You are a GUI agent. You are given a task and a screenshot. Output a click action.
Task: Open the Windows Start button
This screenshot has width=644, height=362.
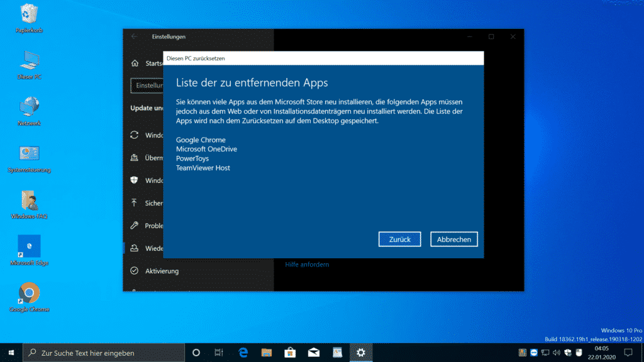pos(11,353)
